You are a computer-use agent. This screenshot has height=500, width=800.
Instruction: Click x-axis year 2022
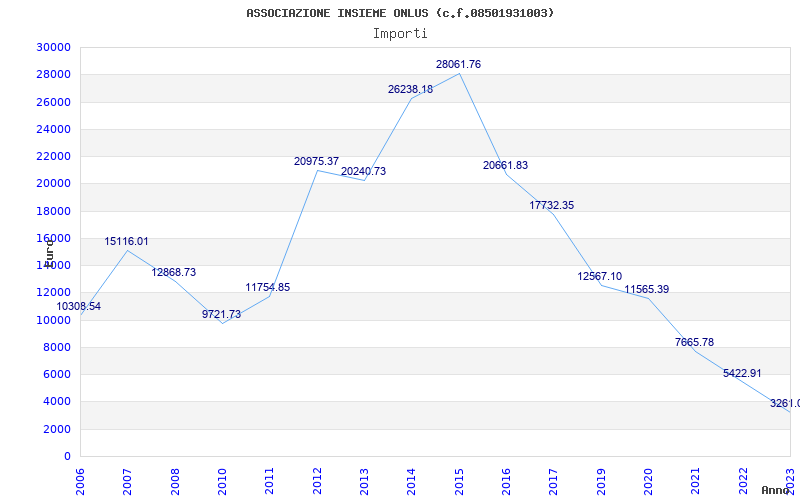click(743, 481)
